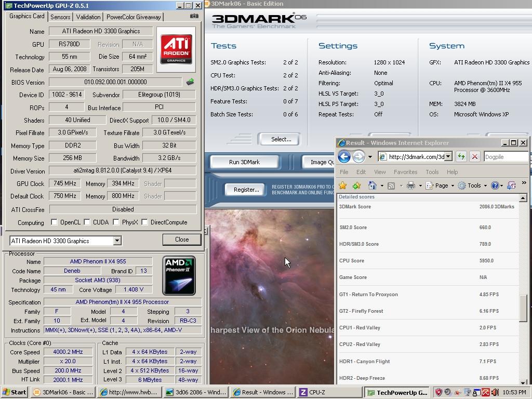532x399 pixels.
Task: Click the volume speaker tray icon
Action: (495, 392)
